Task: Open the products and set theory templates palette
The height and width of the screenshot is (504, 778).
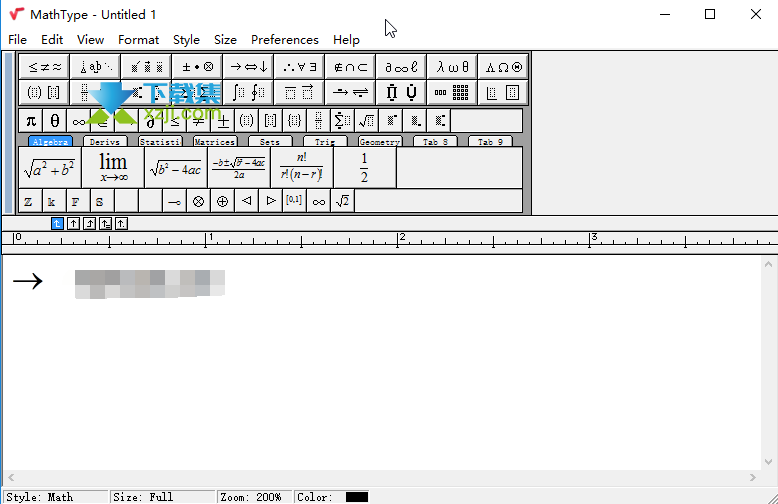Action: pos(401,92)
